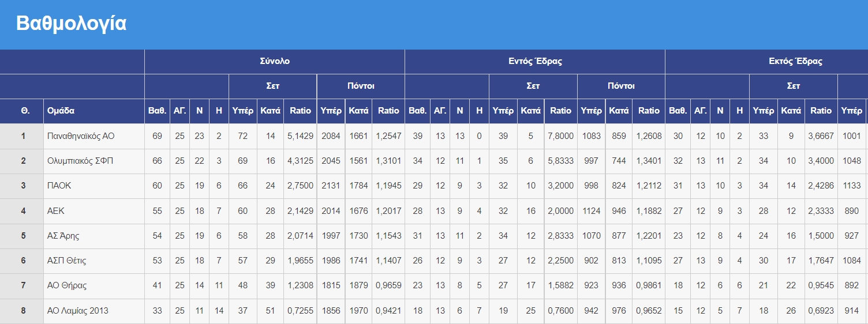Select team name ΠΑΟΚ

coord(59,186)
